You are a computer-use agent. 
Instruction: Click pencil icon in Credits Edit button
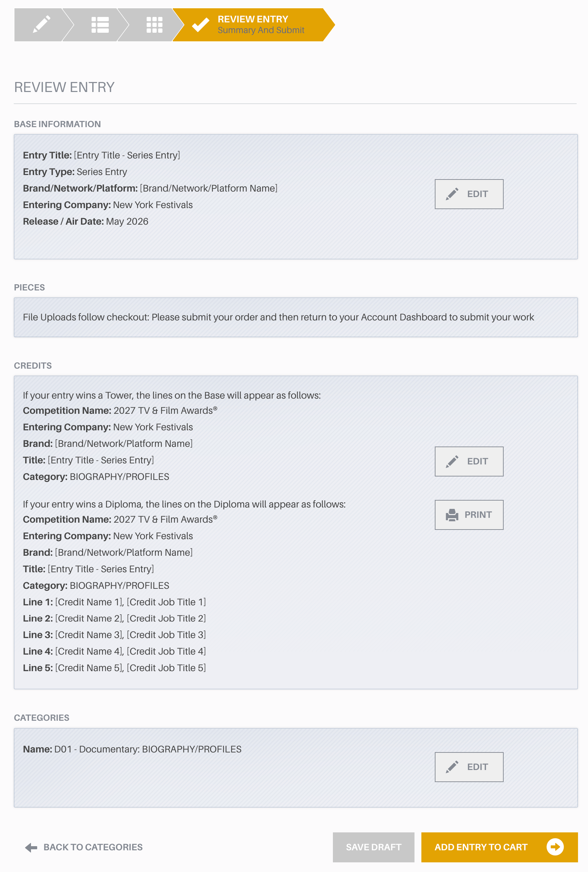[x=452, y=462]
